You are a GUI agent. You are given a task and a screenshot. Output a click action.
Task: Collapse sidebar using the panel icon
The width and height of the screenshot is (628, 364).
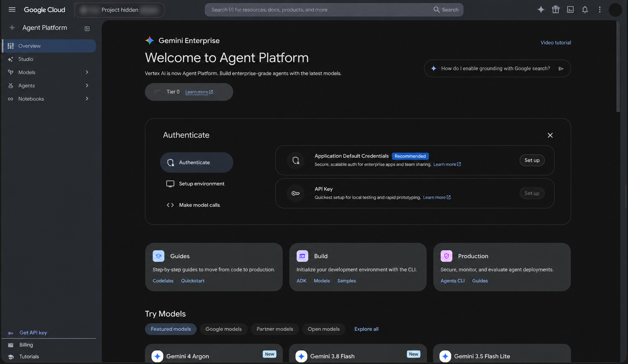(x=87, y=29)
